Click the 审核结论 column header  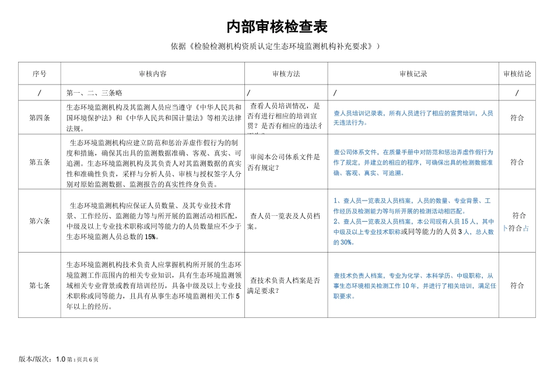click(x=517, y=73)
